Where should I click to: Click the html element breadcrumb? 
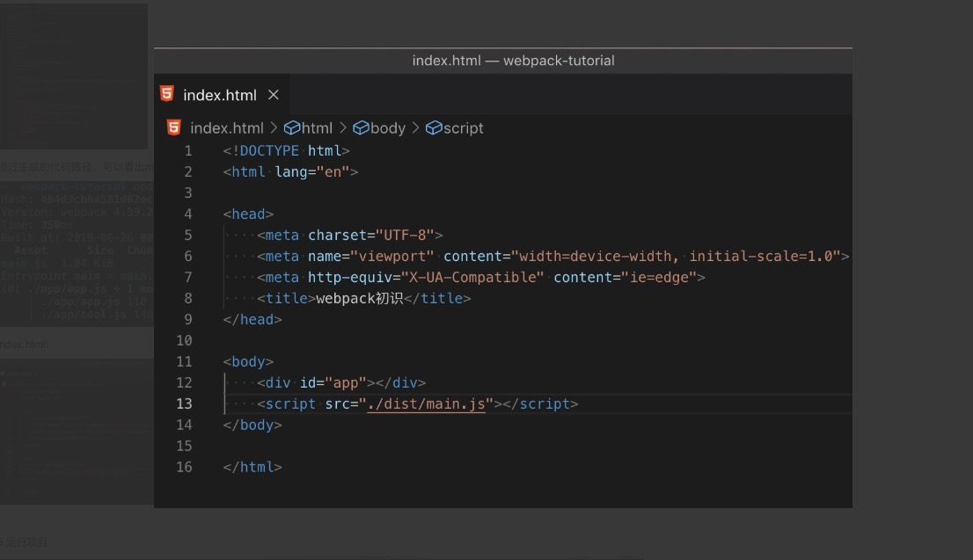(x=317, y=127)
